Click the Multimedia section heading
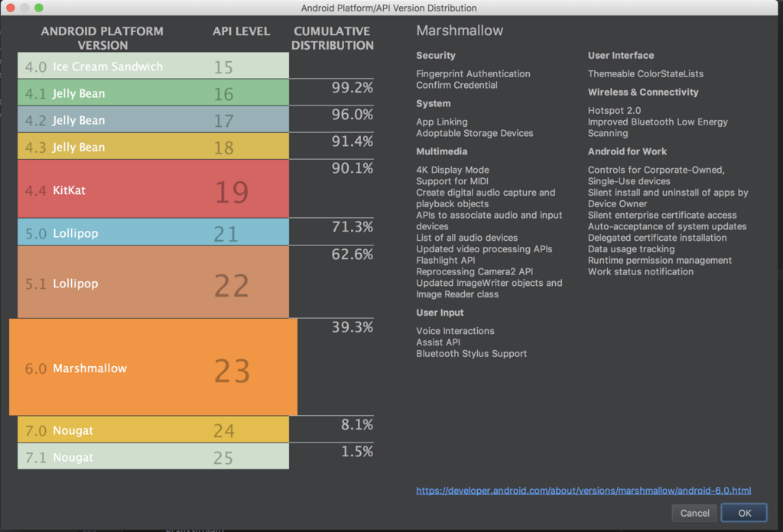This screenshot has width=783, height=532. pyautogui.click(x=441, y=151)
